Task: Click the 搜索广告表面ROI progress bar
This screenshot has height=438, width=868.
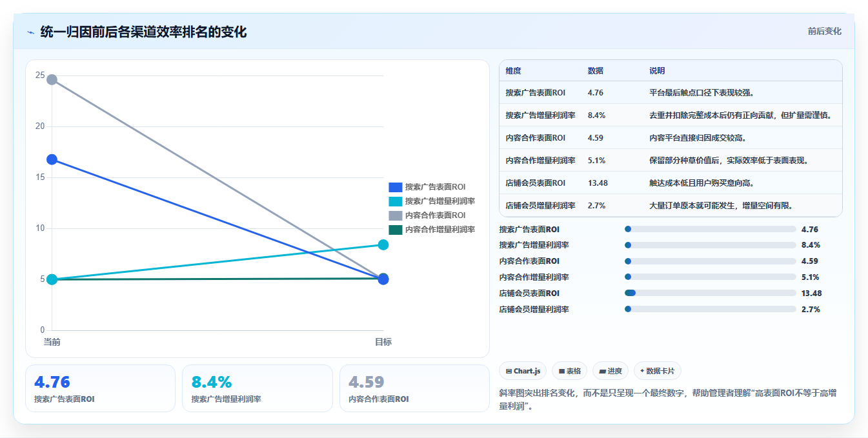Action: coord(711,229)
